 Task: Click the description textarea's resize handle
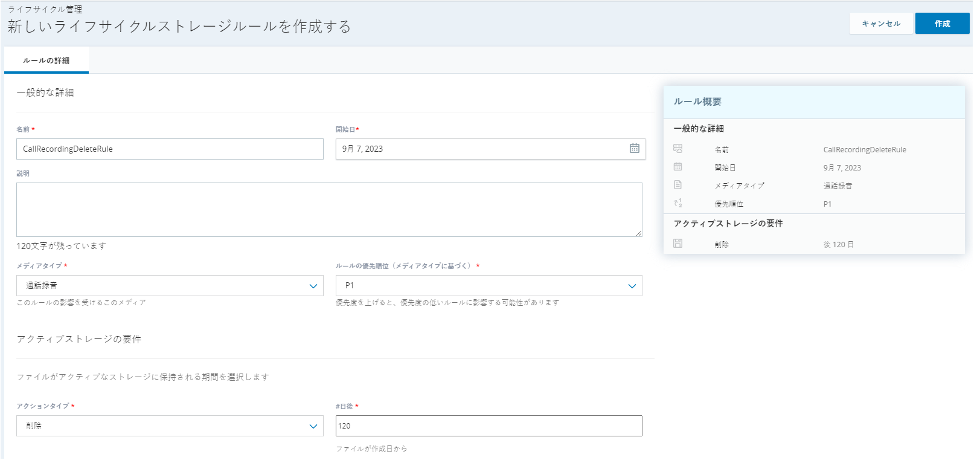[x=638, y=233]
